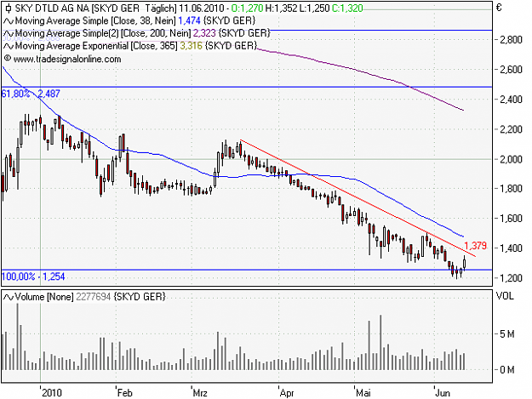This screenshot has height=399, width=532.
Task: Click the 5 M volume axis label
Action: [x=507, y=334]
